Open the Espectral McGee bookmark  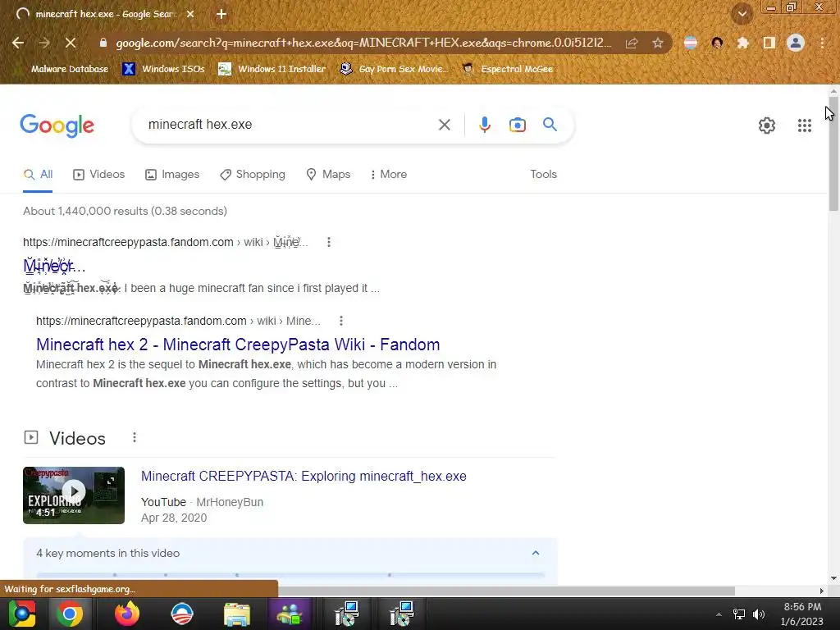(x=508, y=69)
